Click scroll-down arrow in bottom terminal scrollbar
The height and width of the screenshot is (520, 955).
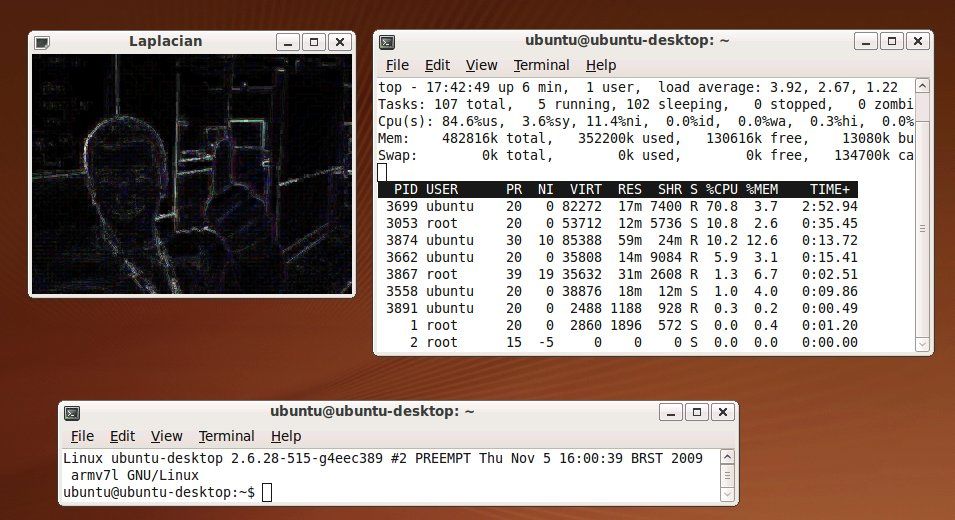[727, 494]
